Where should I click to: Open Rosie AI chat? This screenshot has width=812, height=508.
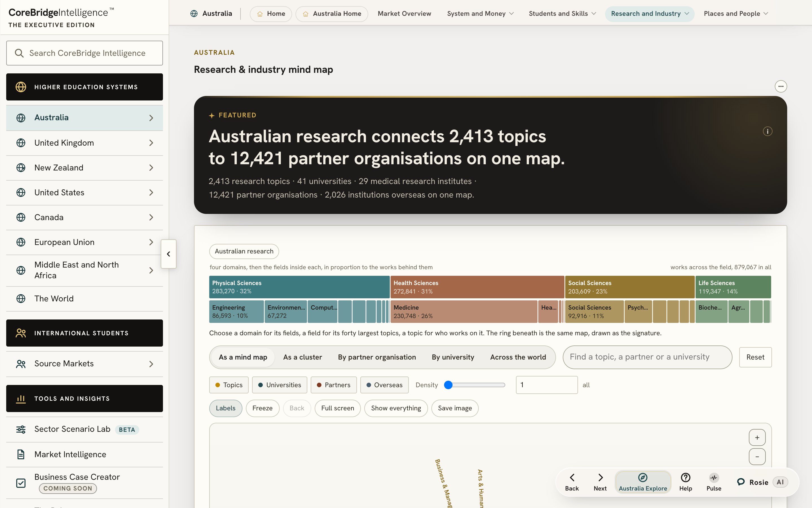coord(762,483)
